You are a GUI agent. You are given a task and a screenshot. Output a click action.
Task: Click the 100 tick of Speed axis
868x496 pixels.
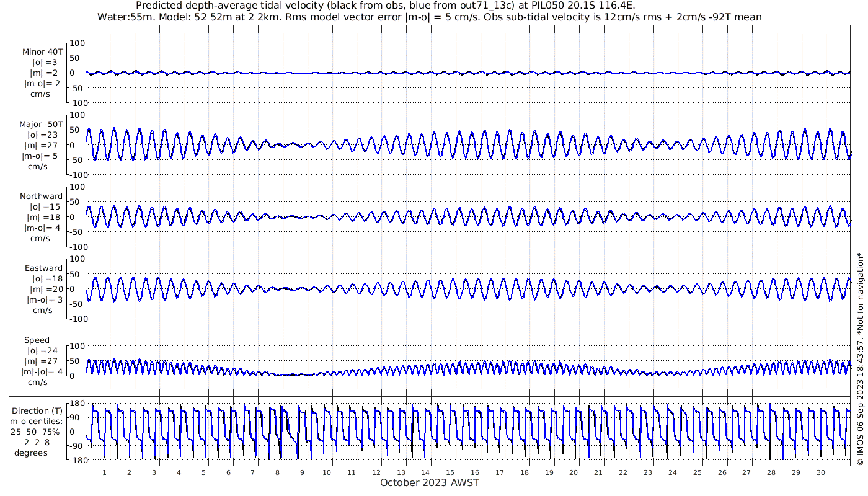click(77, 346)
